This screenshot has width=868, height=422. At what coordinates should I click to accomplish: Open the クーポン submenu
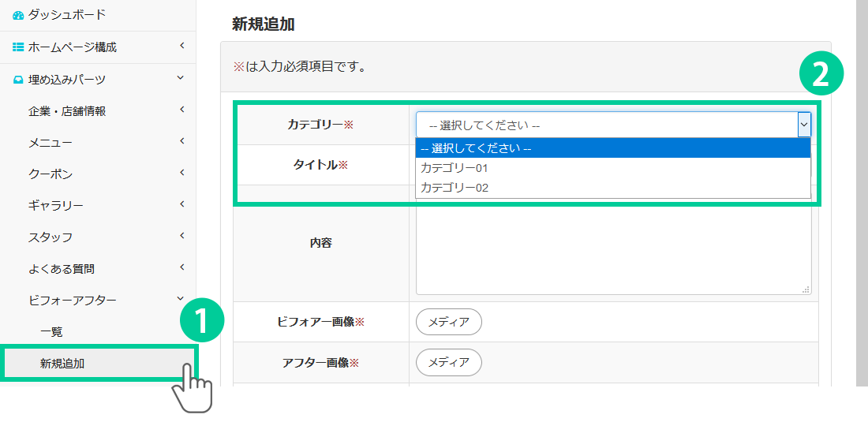pyautogui.click(x=181, y=173)
